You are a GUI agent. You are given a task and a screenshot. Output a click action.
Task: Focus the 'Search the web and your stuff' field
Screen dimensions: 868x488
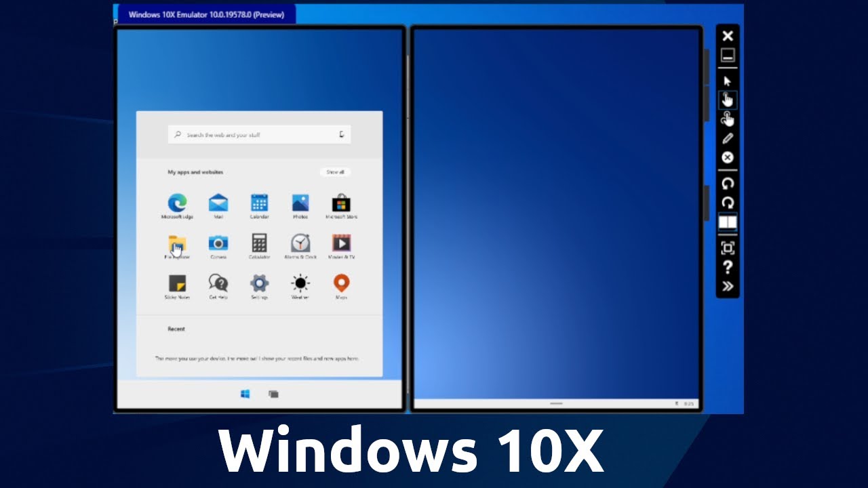(x=259, y=135)
